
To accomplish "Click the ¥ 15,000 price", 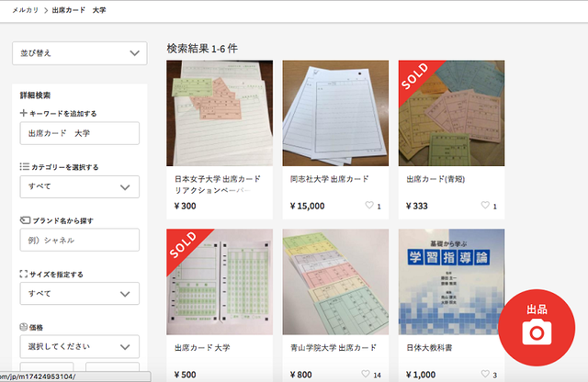I will click(x=307, y=206).
